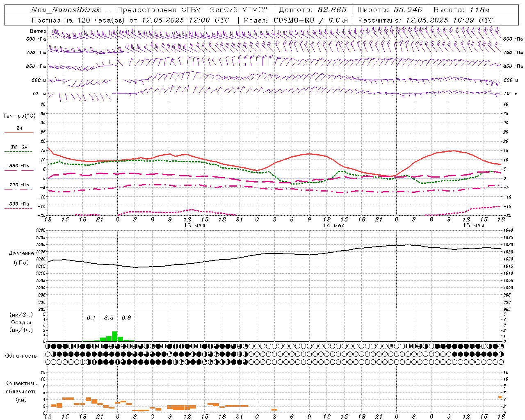Click the 0.1 three-hour precipitation value
525x420 pixels.
click(x=91, y=318)
